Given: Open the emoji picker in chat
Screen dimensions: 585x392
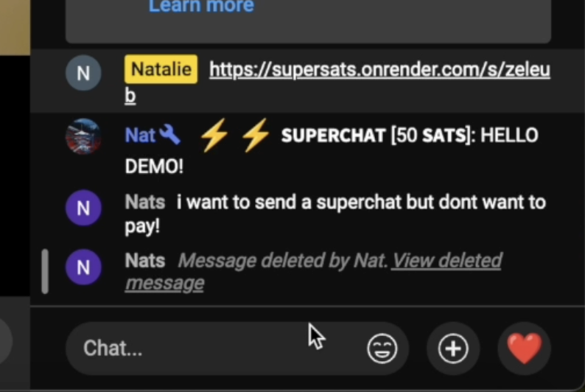Looking at the screenshot, I should 382,349.
